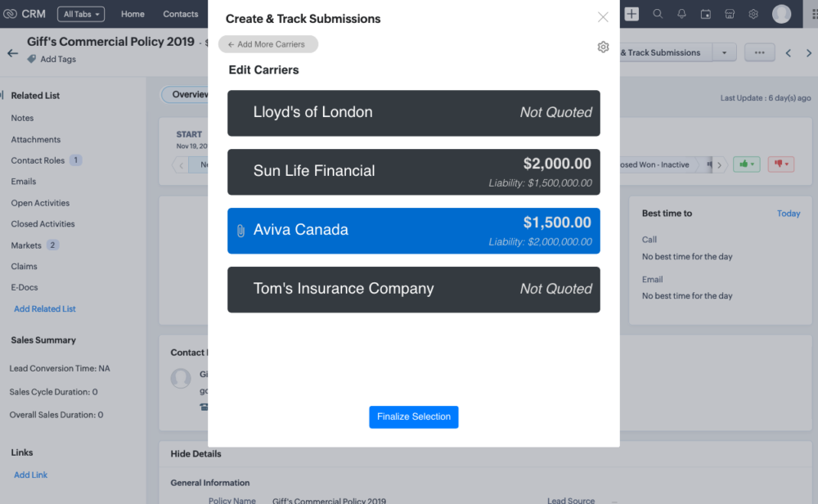Open the calendar icon in top bar
The width and height of the screenshot is (818, 504).
[705, 14]
